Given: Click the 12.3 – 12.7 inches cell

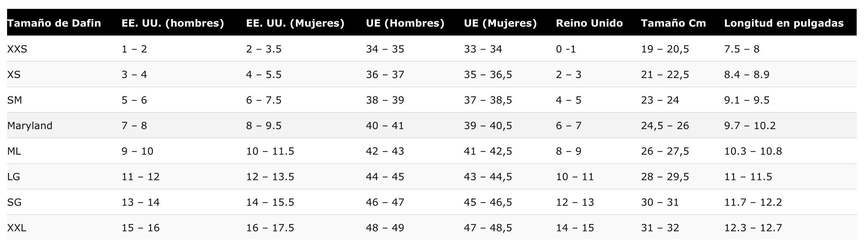Looking at the screenshot, I should [753, 228].
